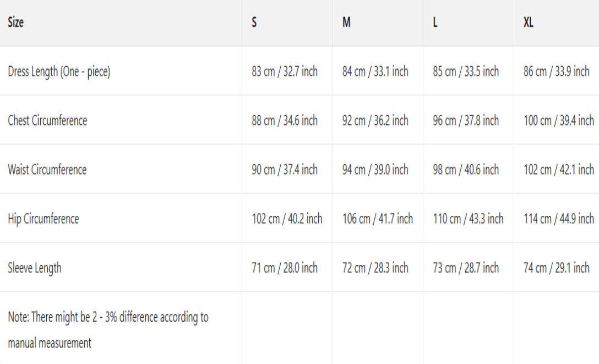Viewport: 599px width, 364px height.
Task: Select the XL size column header
Action: tap(528, 23)
